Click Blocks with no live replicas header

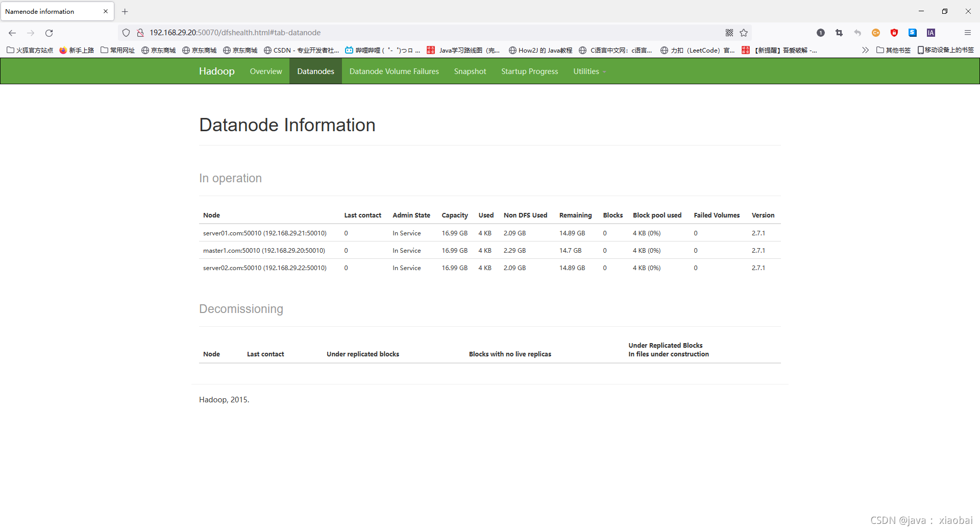510,354
